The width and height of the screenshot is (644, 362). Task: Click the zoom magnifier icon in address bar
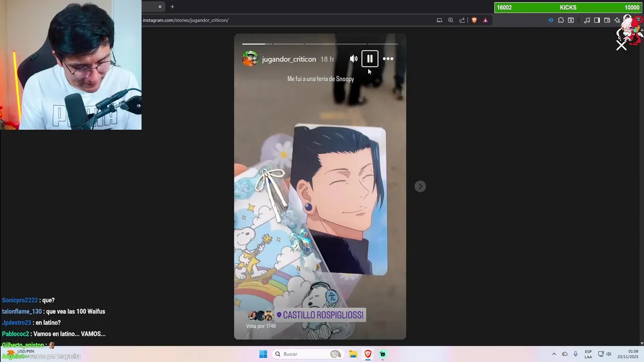451,20
